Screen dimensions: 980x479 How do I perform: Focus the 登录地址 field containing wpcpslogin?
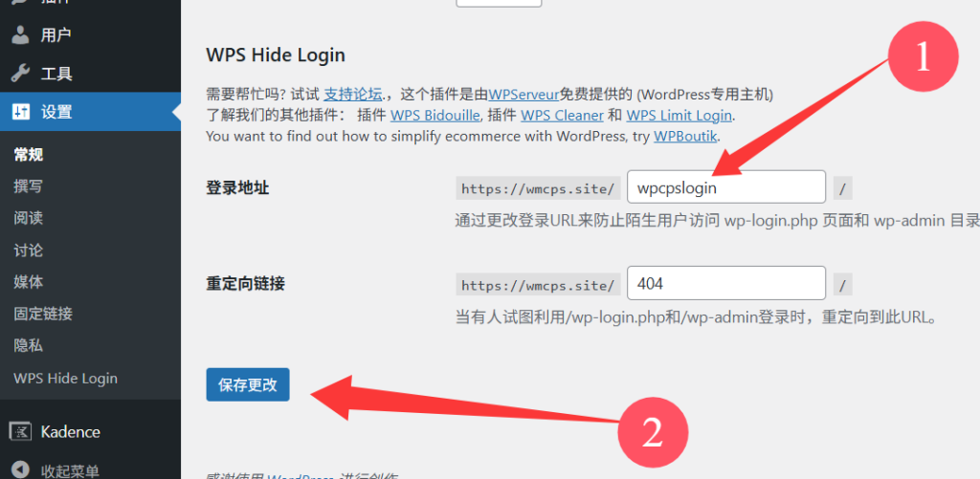(x=726, y=186)
